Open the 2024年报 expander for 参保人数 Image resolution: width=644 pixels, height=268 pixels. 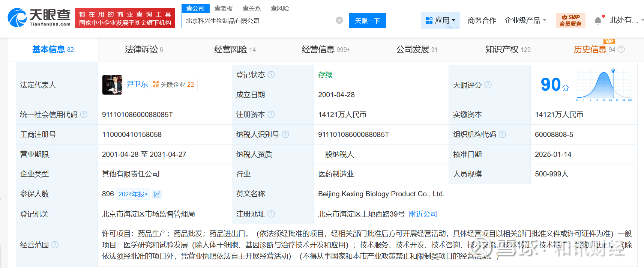133,194
